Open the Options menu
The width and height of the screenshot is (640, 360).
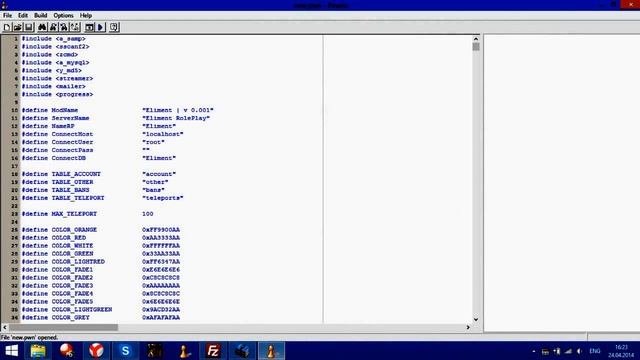63,16
